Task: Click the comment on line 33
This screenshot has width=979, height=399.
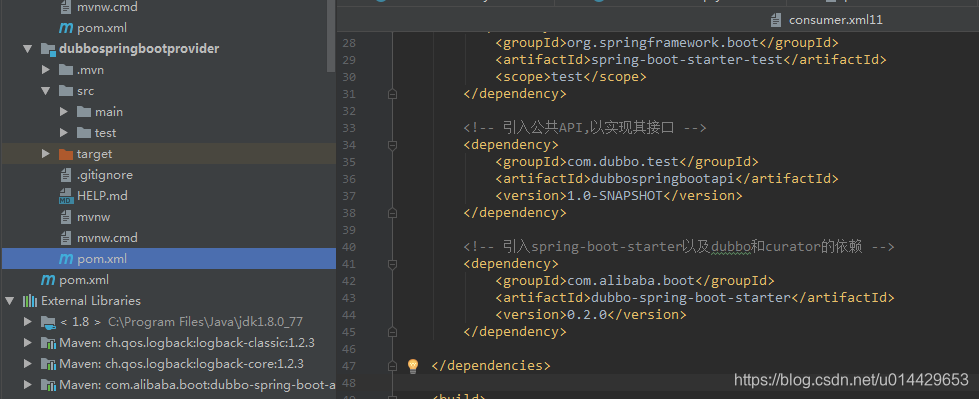Action: click(x=584, y=128)
